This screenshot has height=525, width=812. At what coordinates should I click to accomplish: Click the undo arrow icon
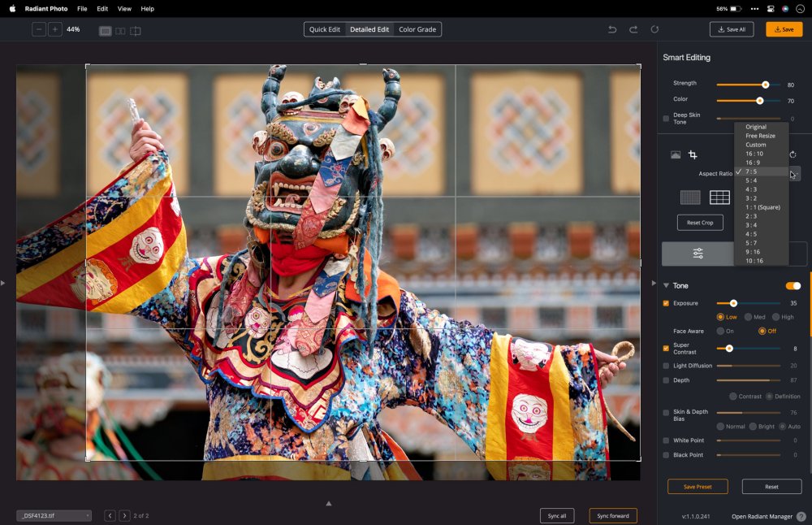click(x=612, y=29)
